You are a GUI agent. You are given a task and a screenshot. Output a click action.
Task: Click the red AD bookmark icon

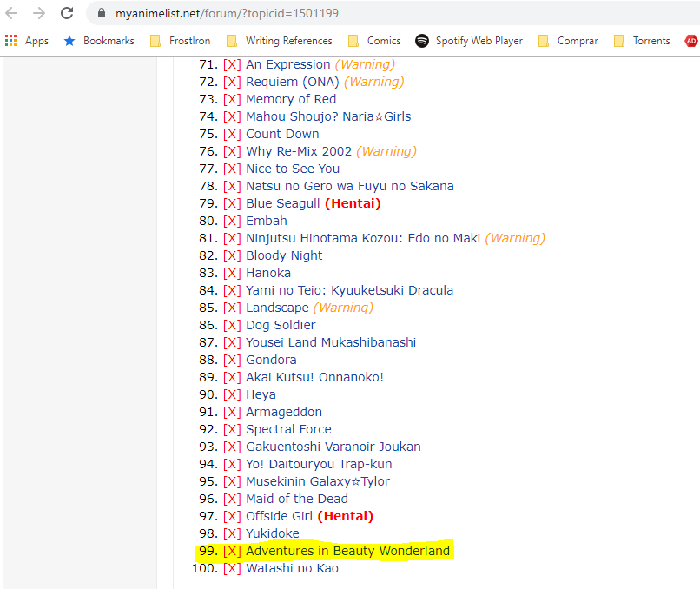[x=691, y=41]
